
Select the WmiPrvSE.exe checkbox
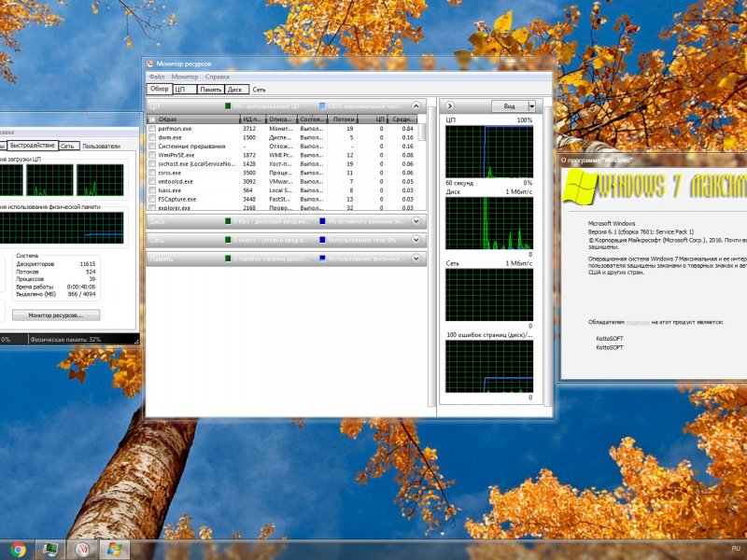tap(152, 155)
